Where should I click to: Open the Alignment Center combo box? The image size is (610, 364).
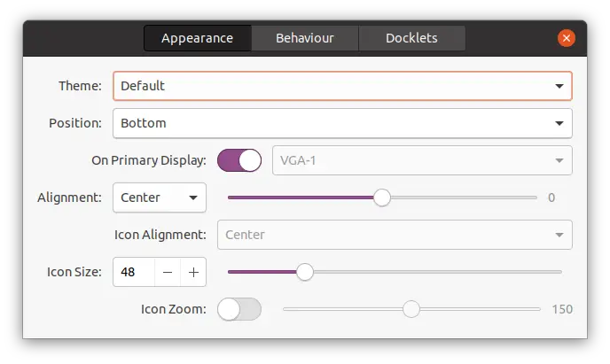pos(160,197)
